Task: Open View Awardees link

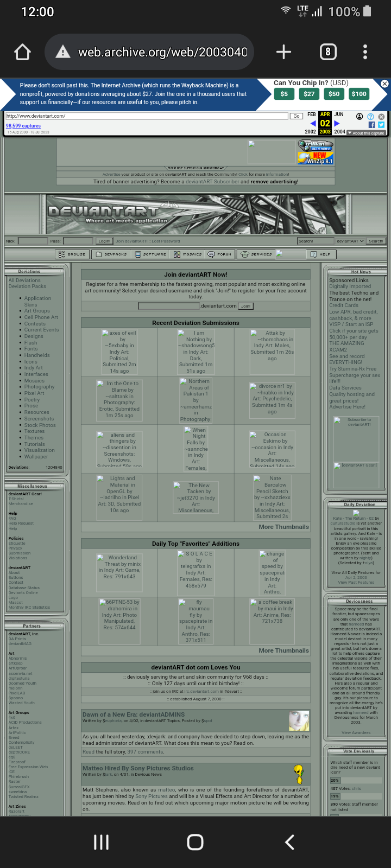Action: pos(356,732)
